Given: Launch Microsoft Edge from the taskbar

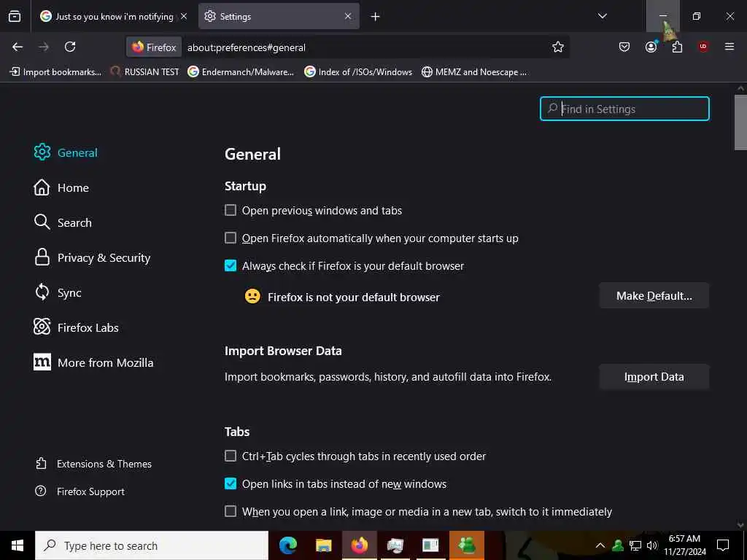Looking at the screenshot, I should pos(287,545).
